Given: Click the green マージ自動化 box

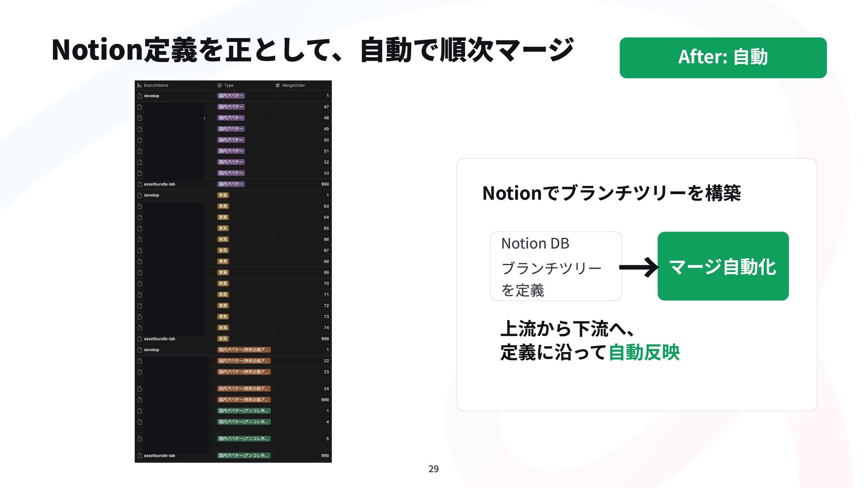Looking at the screenshot, I should 723,266.
